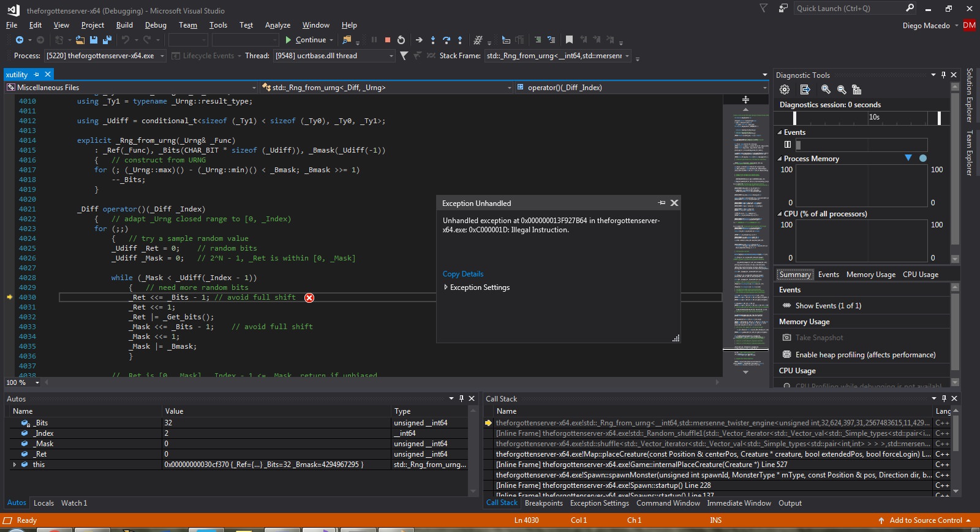Toggle the snapshot triangle legend in Process Memory
The image size is (980, 532).
coord(908,158)
